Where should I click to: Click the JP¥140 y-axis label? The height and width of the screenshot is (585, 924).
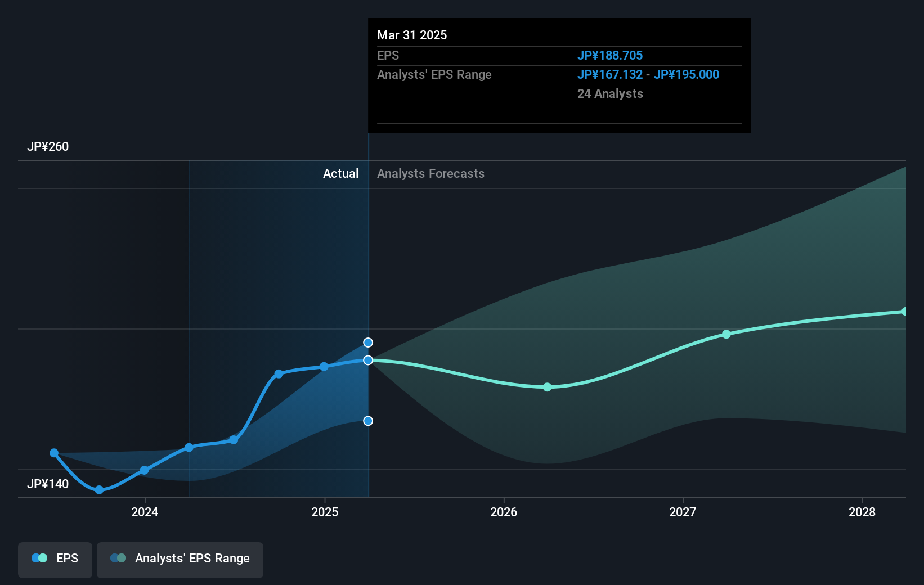tap(48, 484)
